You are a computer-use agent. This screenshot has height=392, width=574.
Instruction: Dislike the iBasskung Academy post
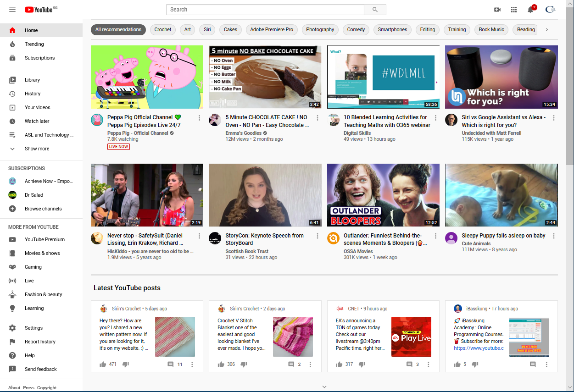(475, 364)
